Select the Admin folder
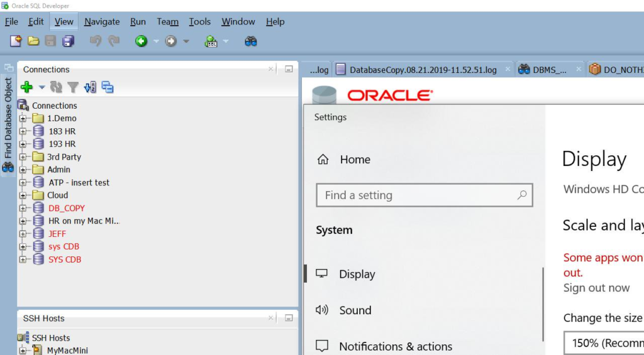The width and height of the screenshot is (644, 355). tap(58, 170)
